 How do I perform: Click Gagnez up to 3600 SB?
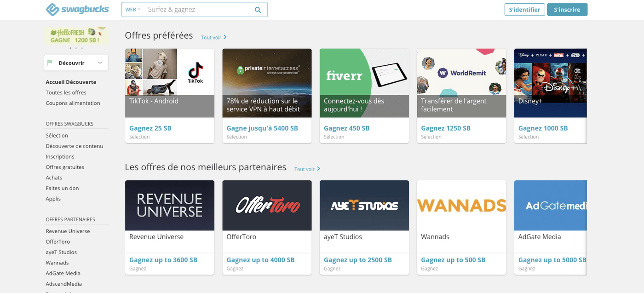[163, 260]
